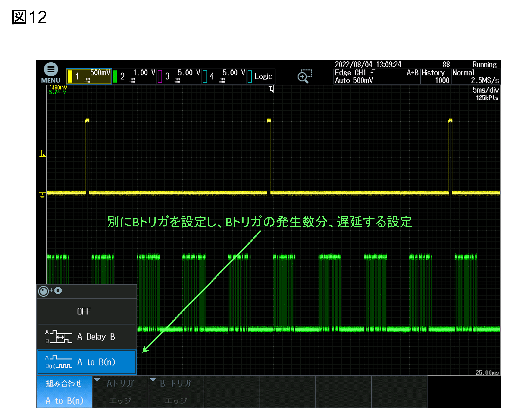Click channel 3 magenta color indicator

160,76
